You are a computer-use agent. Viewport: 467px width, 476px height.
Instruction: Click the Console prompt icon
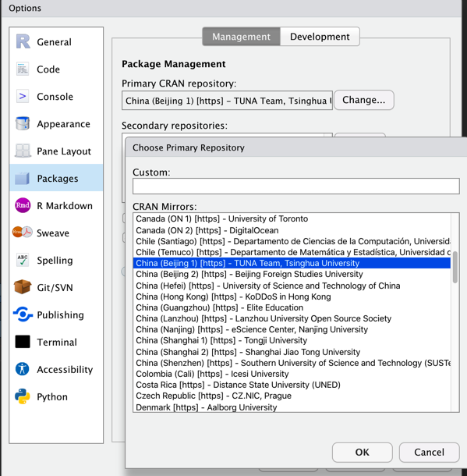click(x=23, y=96)
